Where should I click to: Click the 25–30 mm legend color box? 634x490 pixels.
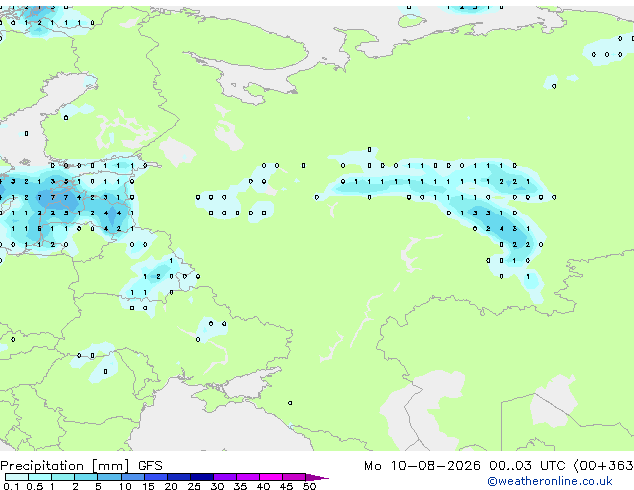[x=202, y=477]
